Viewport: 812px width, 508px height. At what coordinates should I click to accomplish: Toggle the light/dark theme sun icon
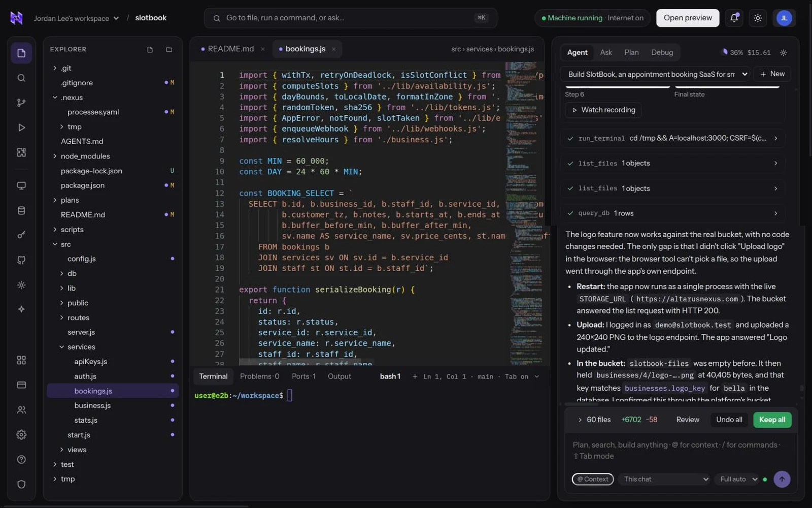coord(758,18)
